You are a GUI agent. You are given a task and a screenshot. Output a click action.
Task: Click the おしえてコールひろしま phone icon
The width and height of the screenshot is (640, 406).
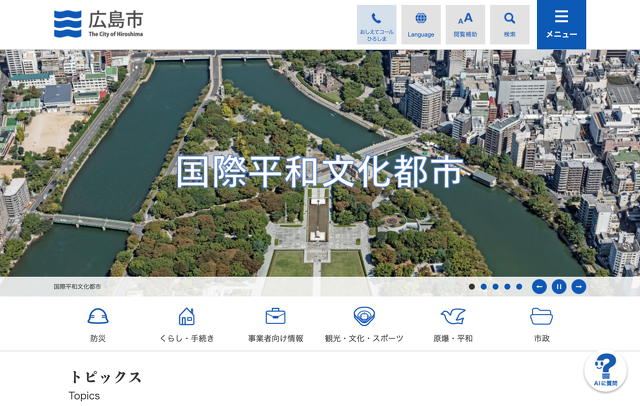click(x=376, y=25)
